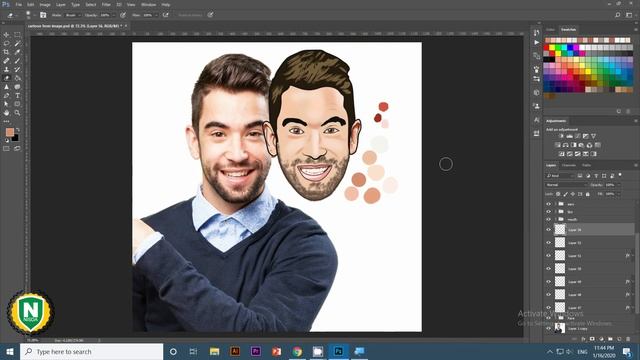
Task: Open the Filter menu
Action: pos(106,4)
